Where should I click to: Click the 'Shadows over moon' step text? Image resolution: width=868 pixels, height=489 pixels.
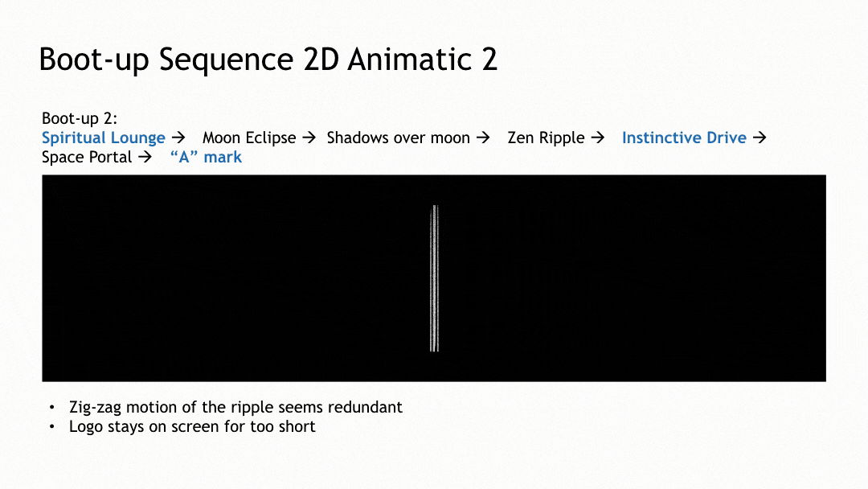coord(398,138)
